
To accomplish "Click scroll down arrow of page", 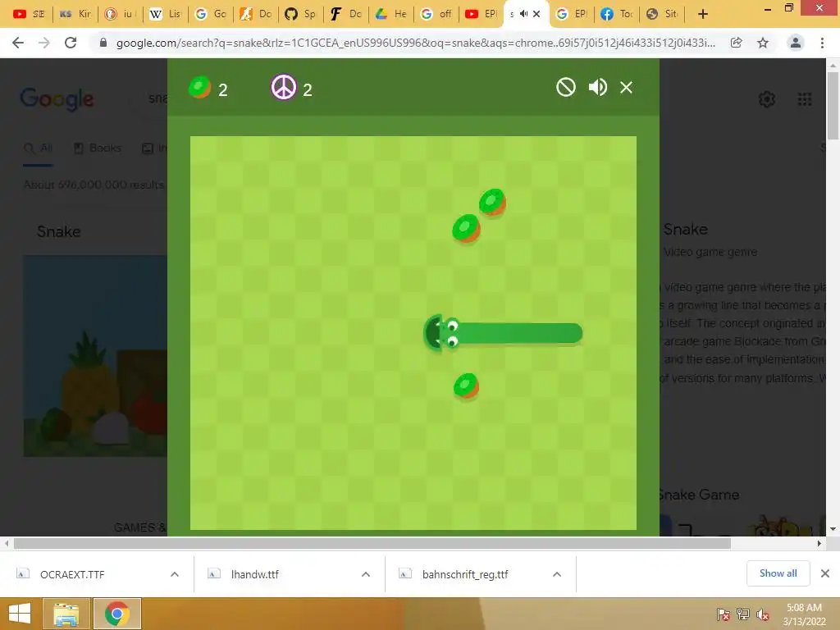I will [x=833, y=529].
